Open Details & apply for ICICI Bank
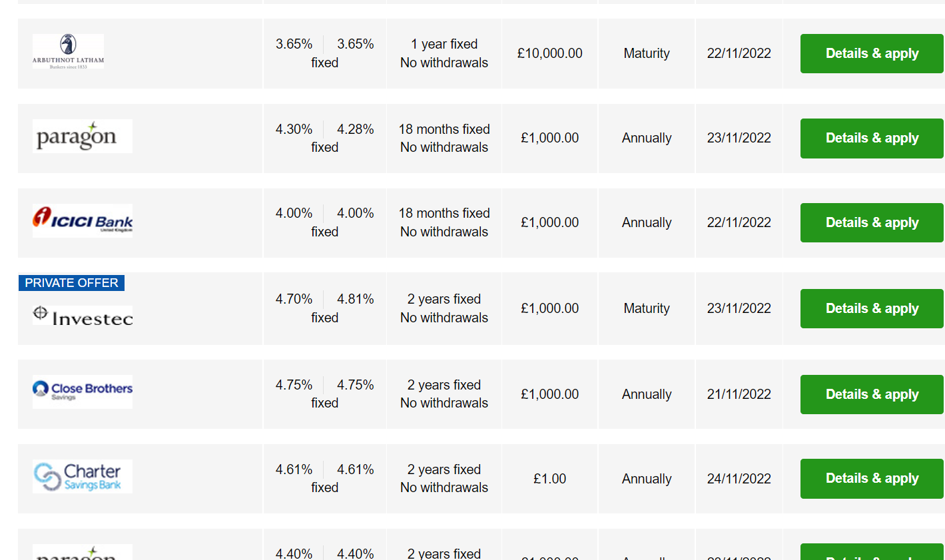The width and height of the screenshot is (945, 560). coord(872,222)
